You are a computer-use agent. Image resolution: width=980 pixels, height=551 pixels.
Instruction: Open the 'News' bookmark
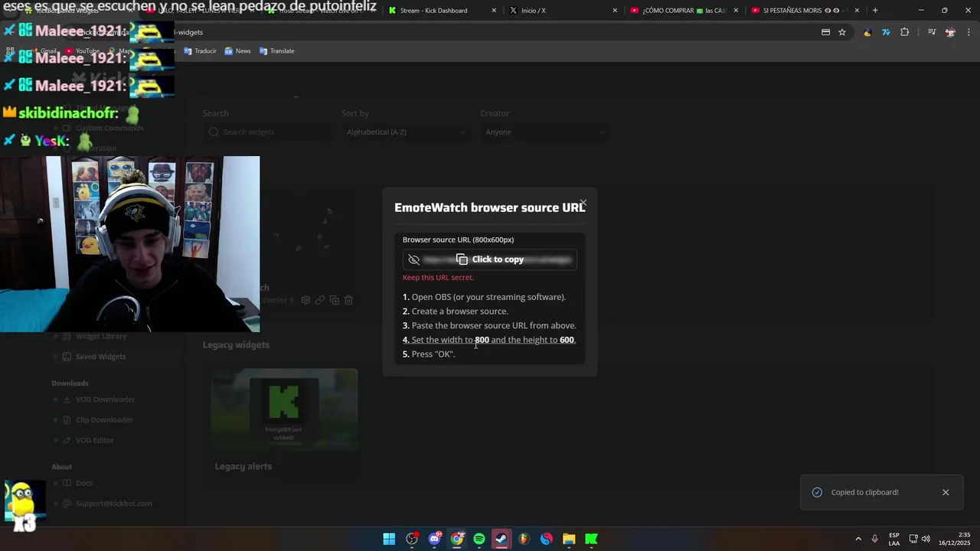[x=237, y=51]
